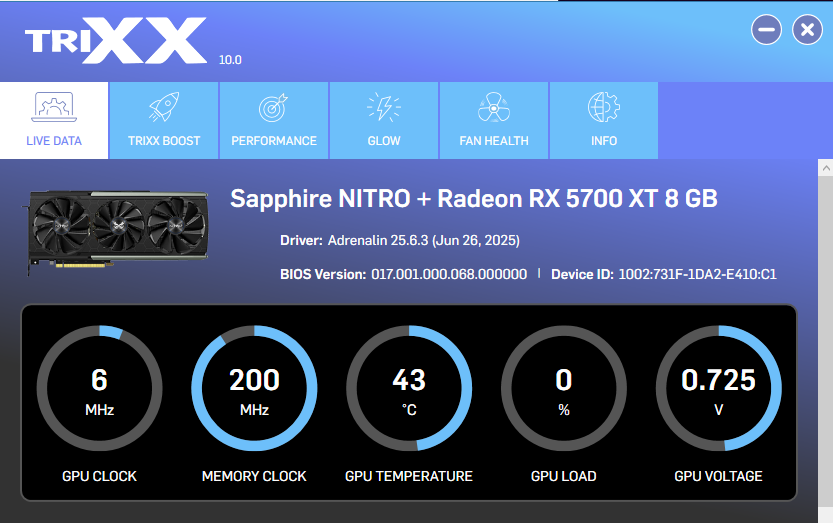Click the GPU LOAD gauge showing 0 %

(x=564, y=389)
